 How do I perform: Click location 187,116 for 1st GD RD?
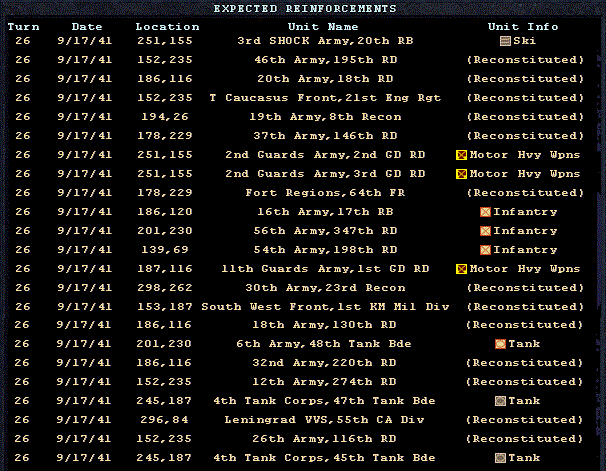pos(165,269)
